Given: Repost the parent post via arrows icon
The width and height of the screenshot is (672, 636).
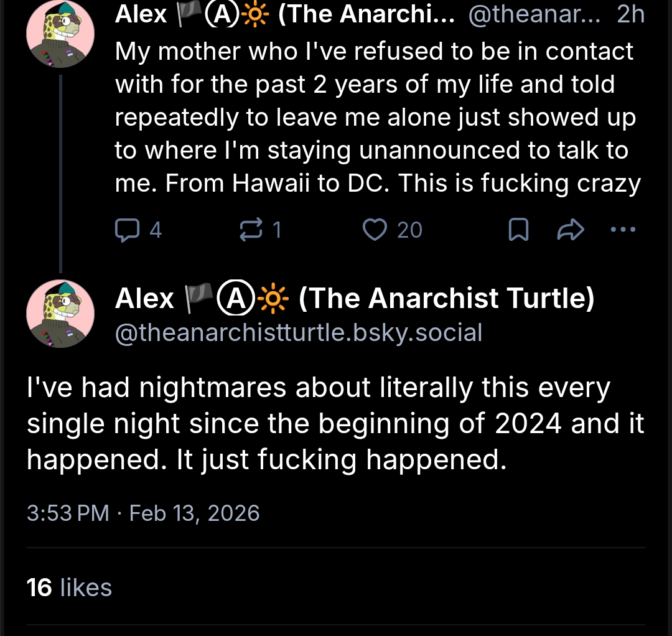Looking at the screenshot, I should point(251,230).
